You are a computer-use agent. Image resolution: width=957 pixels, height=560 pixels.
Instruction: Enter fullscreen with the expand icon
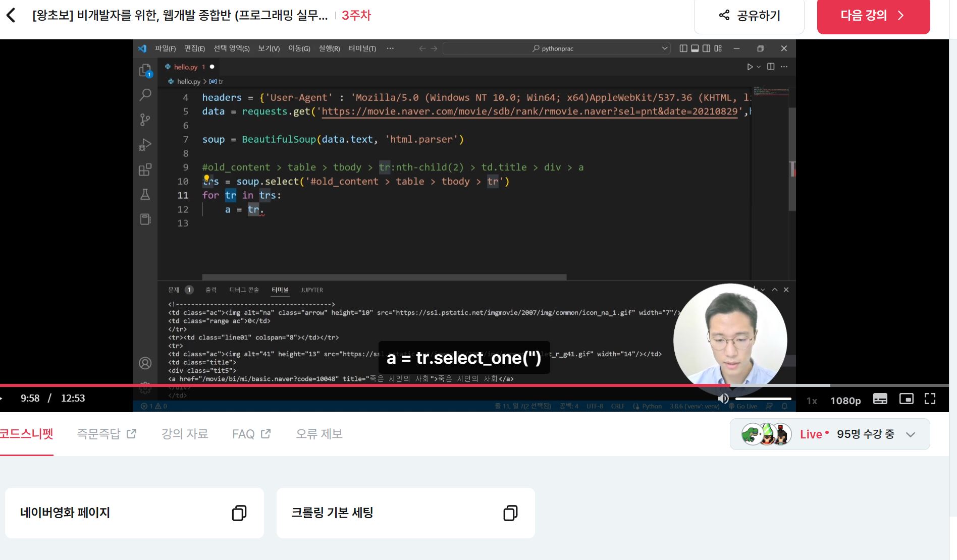(x=930, y=399)
